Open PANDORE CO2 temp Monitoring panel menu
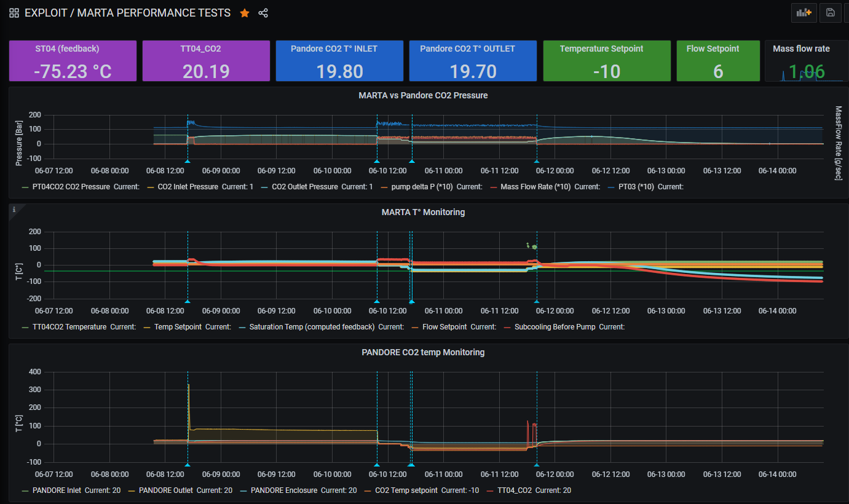This screenshot has width=849, height=504. click(423, 352)
